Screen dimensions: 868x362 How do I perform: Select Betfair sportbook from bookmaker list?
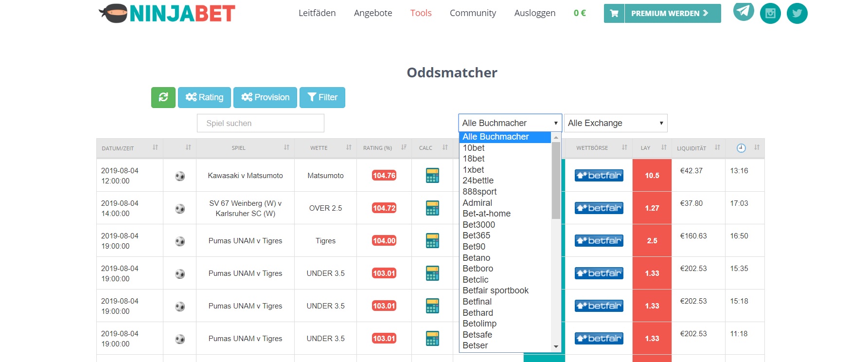point(505,290)
